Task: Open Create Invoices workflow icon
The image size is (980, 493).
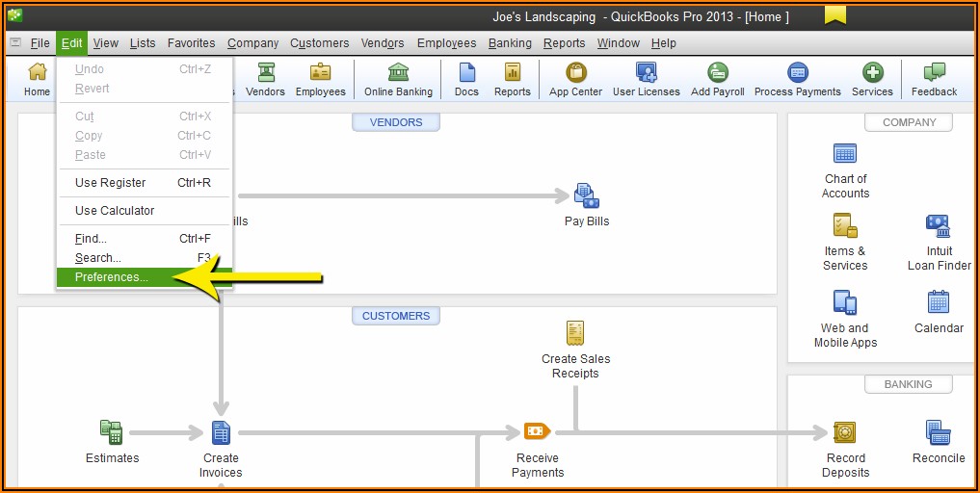Action: coord(221,433)
